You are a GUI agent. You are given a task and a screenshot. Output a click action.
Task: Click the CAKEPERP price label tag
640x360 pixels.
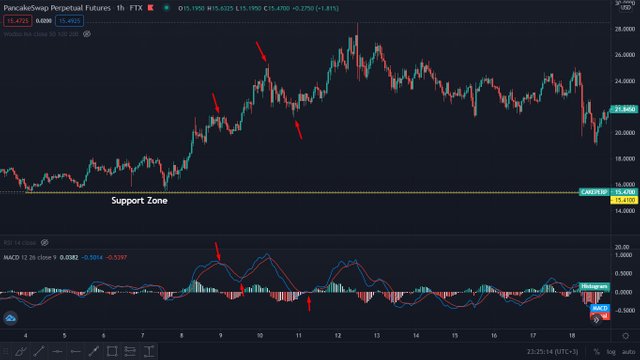tap(594, 192)
